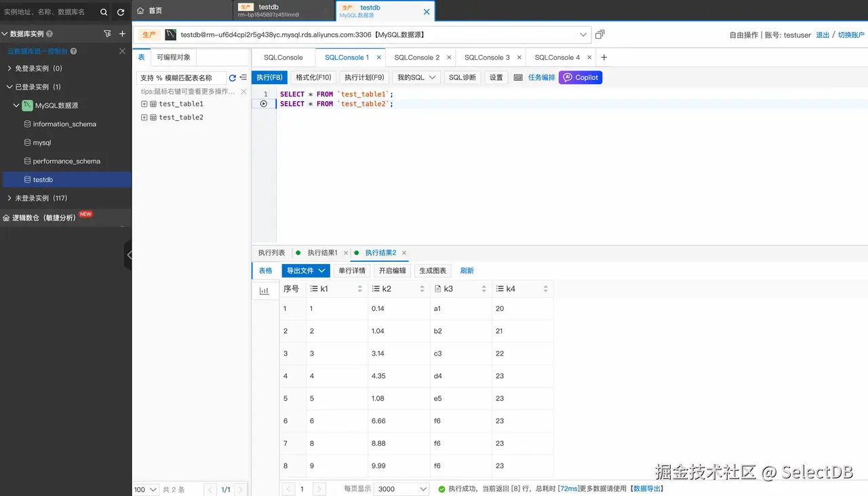Image resolution: width=868 pixels, height=496 pixels.
Task: Click the 执行计划(F9) button
Action: click(x=364, y=77)
